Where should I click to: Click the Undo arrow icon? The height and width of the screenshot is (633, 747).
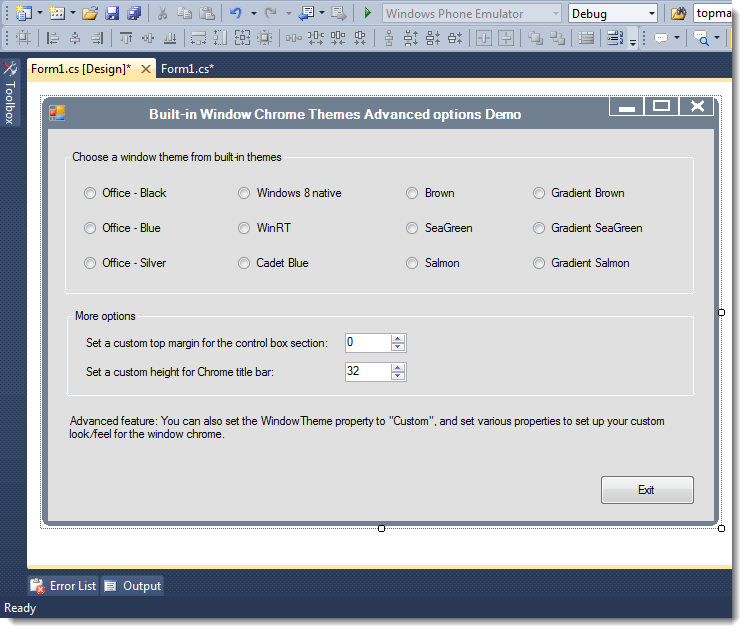236,13
